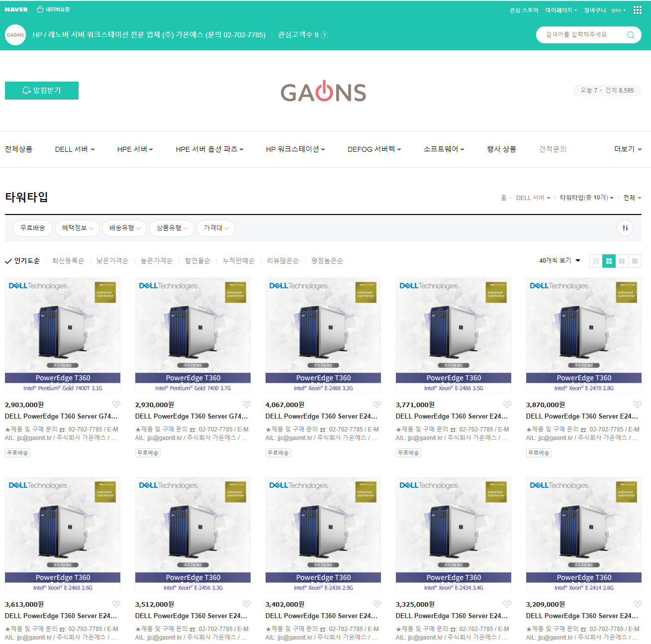The width and height of the screenshot is (651, 644).
Task: Expand the DELL 서버 menu
Action: point(75,149)
